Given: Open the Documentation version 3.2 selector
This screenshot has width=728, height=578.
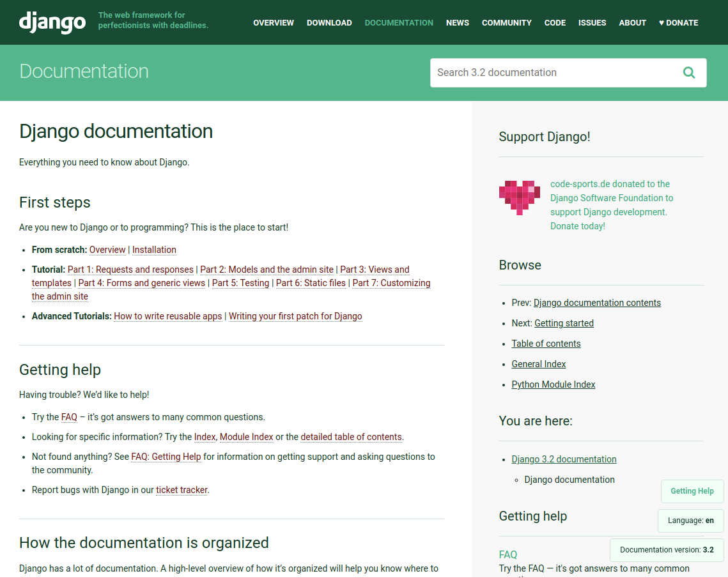Looking at the screenshot, I should 667,550.
